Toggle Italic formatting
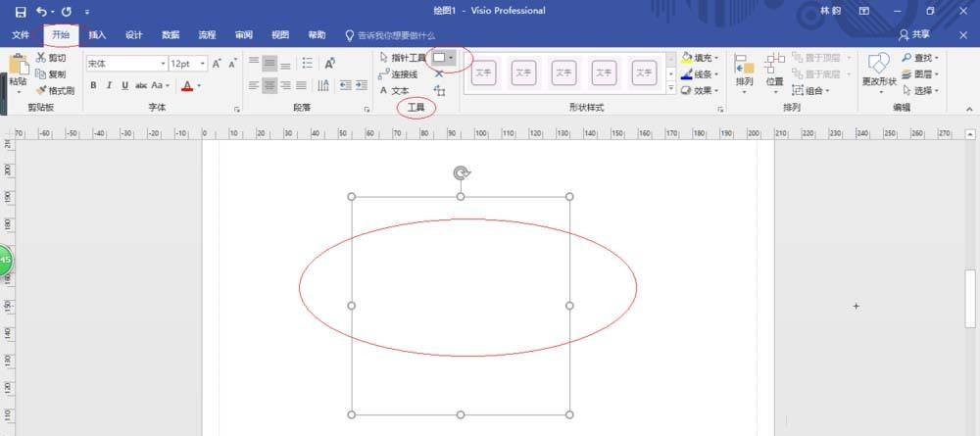The width and height of the screenshot is (980, 436). click(109, 85)
